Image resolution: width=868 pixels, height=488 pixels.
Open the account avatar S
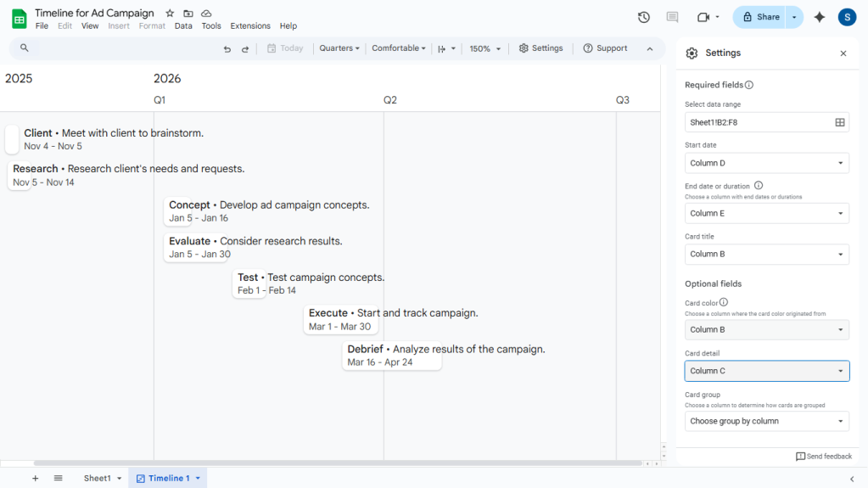(x=847, y=17)
